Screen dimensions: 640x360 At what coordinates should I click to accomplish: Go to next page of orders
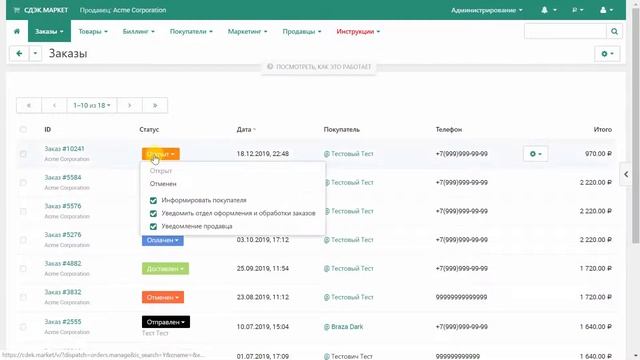tap(129, 105)
